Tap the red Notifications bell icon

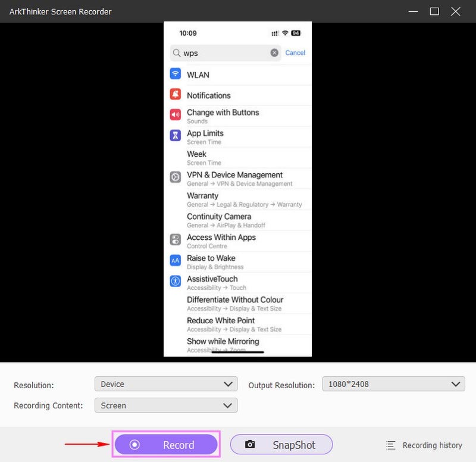click(176, 95)
